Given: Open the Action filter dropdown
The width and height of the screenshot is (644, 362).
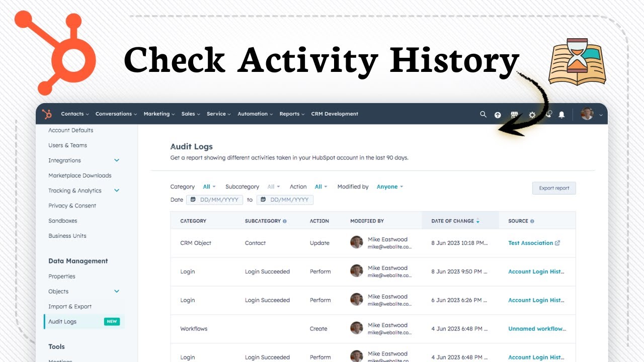Looking at the screenshot, I should tap(321, 187).
